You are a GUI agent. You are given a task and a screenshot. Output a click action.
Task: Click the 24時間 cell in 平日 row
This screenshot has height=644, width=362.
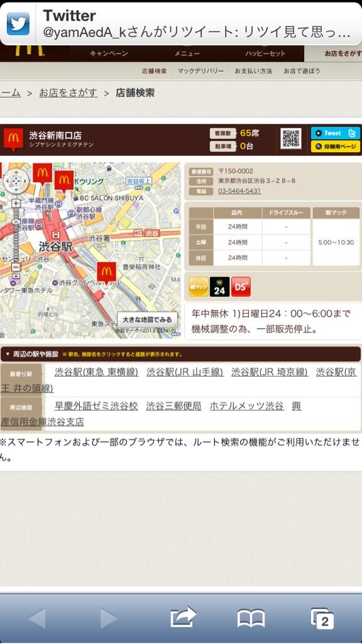tap(238, 226)
